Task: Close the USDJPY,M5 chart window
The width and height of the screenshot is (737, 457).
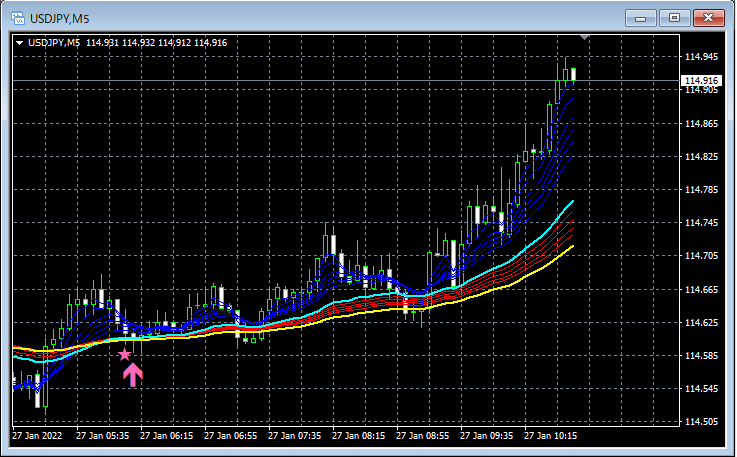Action: [x=708, y=18]
